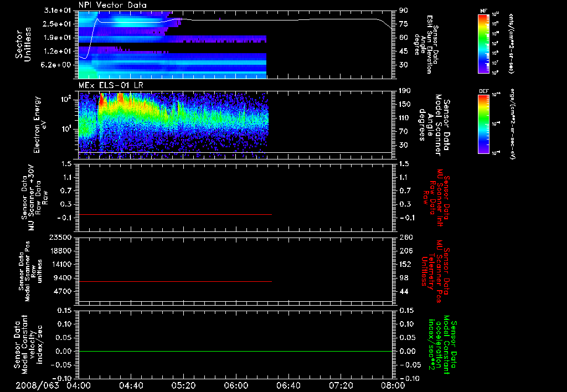The width and height of the screenshot is (567, 392).
Task: Click the 4700 scanner position tick
Action: pyautogui.click(x=63, y=291)
